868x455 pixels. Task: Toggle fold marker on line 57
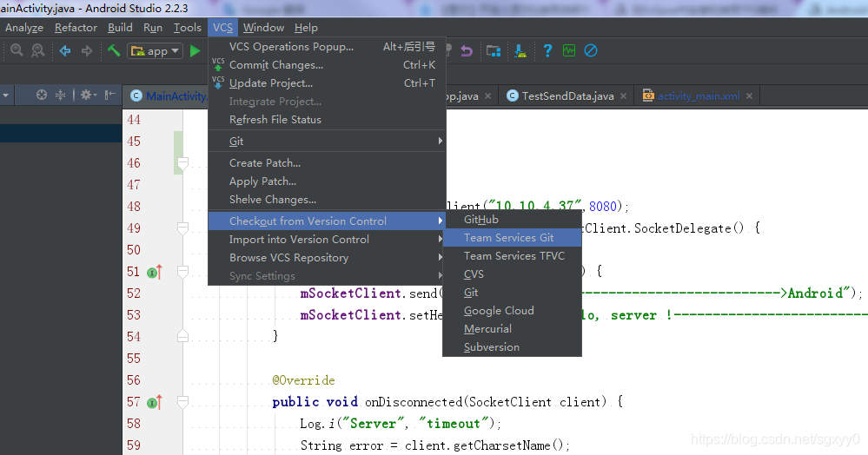182,402
